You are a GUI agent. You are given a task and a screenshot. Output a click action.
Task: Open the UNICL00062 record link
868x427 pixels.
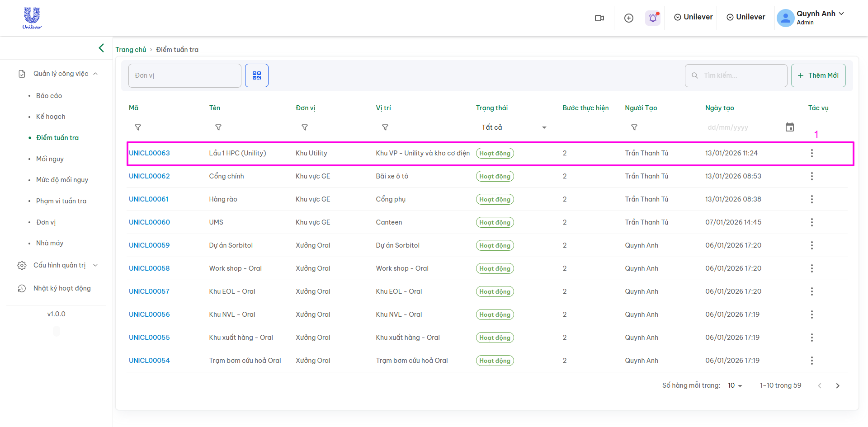[x=149, y=176]
